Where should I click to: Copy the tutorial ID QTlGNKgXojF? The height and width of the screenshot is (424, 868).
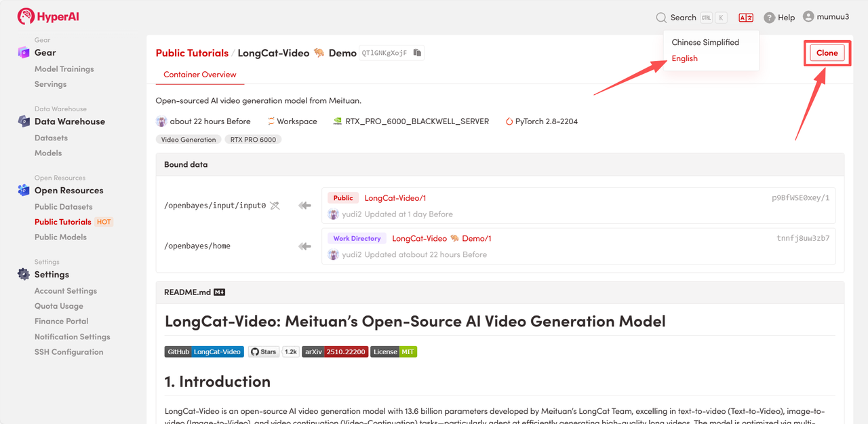tap(417, 53)
